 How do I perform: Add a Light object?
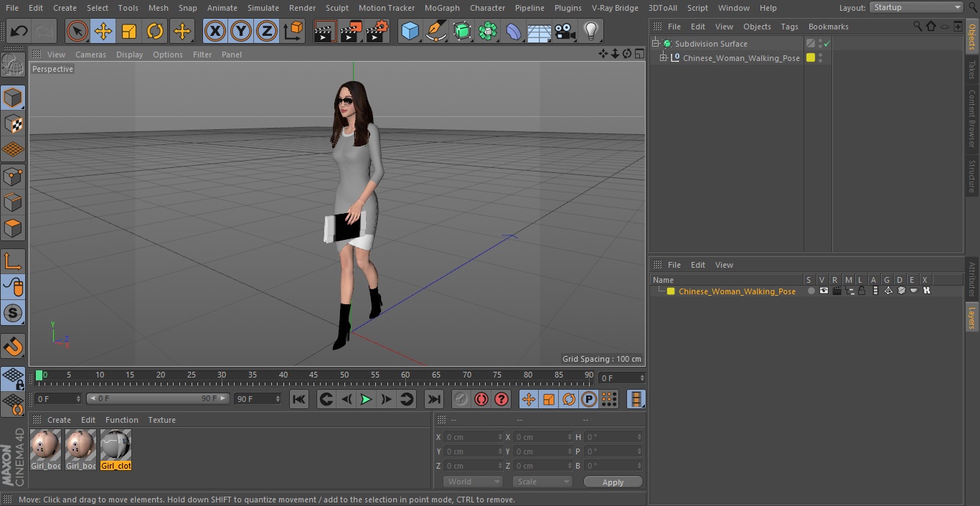click(591, 32)
